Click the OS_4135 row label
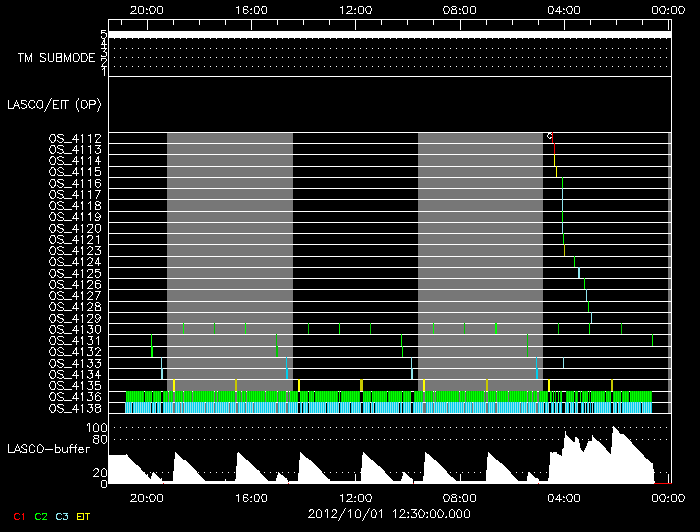The width and height of the screenshot is (700, 532). (x=75, y=386)
